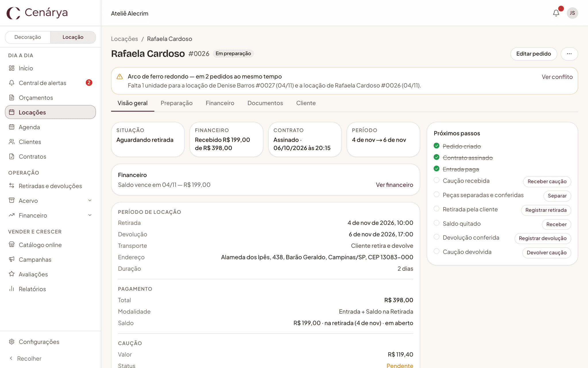
Task: Select Locações in the sidebar
Action: point(50,112)
